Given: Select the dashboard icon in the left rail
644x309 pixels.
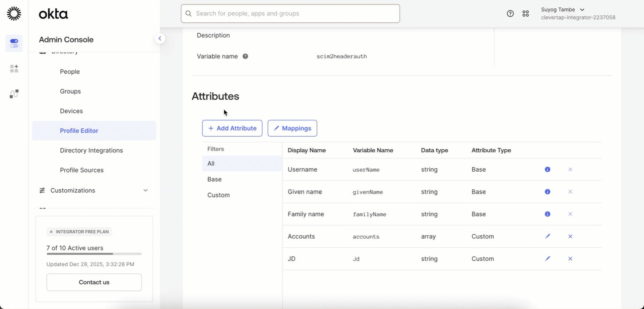Looking at the screenshot, I should [x=14, y=43].
